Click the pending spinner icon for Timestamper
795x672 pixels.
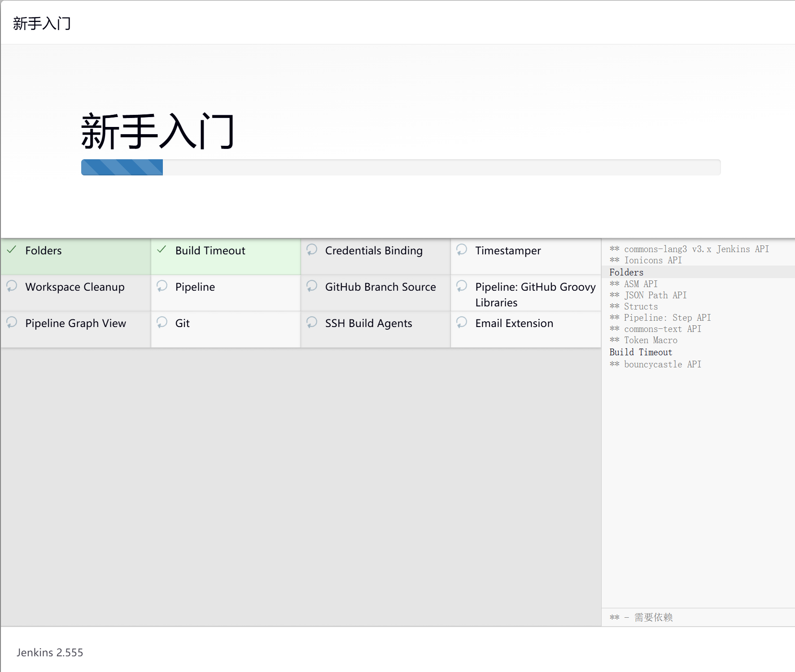[462, 249]
